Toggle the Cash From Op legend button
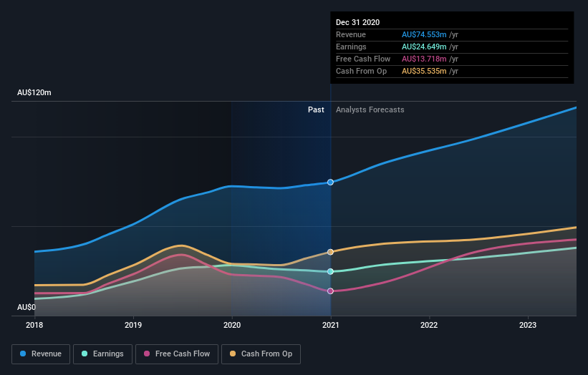This screenshot has height=375, width=588. coord(261,354)
